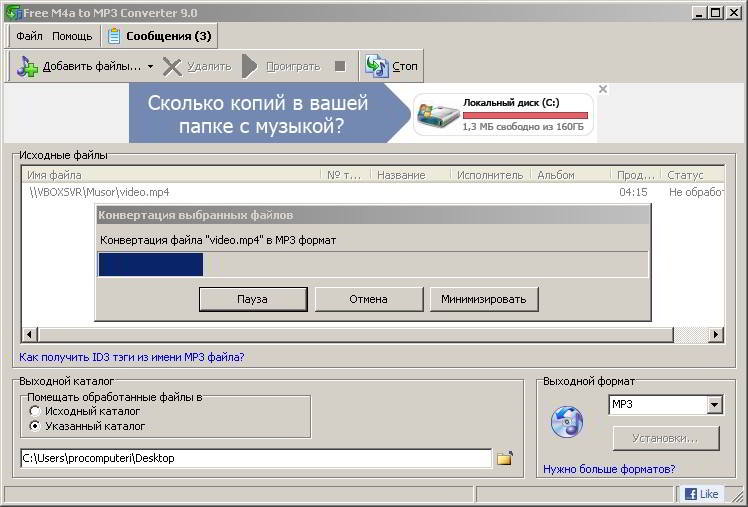The height and width of the screenshot is (507, 748).
Task: Sort by Имя файла column header
Action: (172, 175)
